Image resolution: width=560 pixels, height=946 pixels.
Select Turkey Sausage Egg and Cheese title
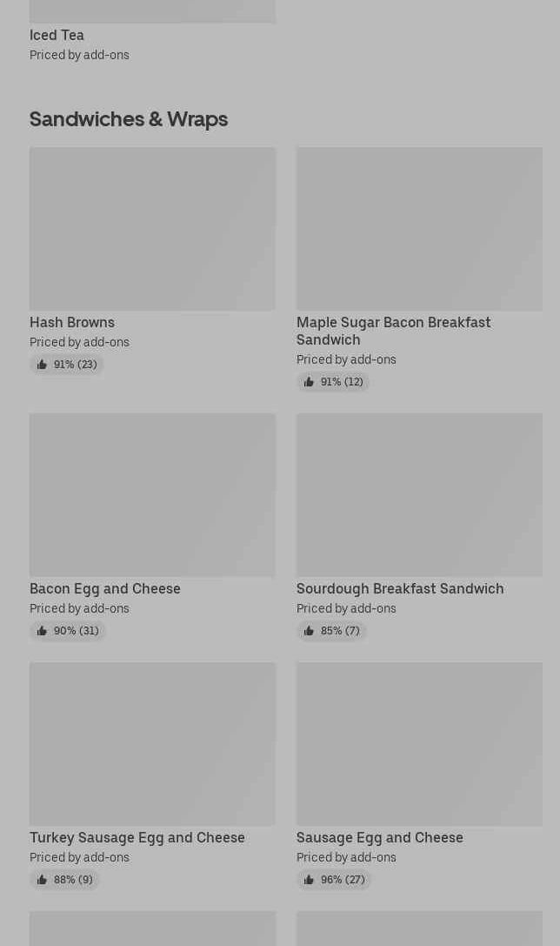click(x=137, y=837)
